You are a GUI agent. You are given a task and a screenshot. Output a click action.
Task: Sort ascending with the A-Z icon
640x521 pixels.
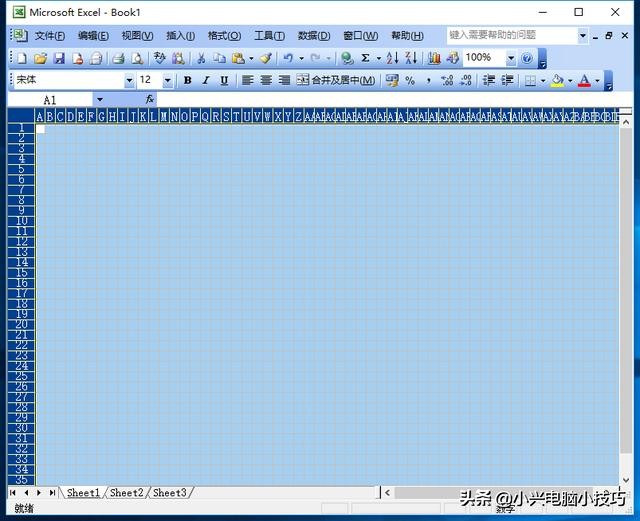coord(392,58)
